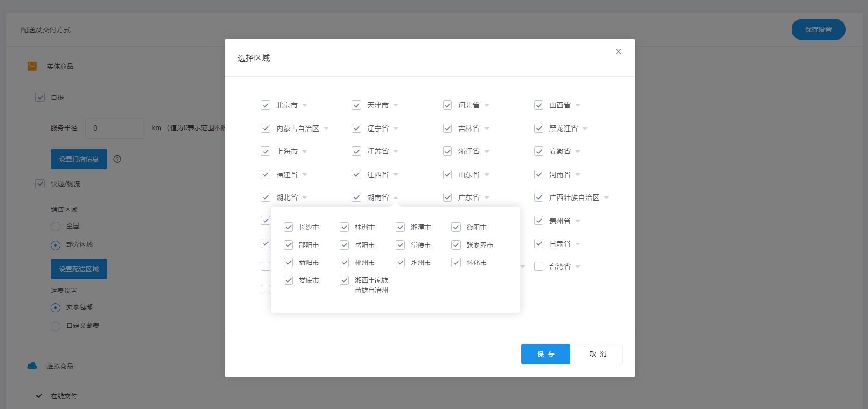Check the 台湾省 checkbox

[539, 267]
